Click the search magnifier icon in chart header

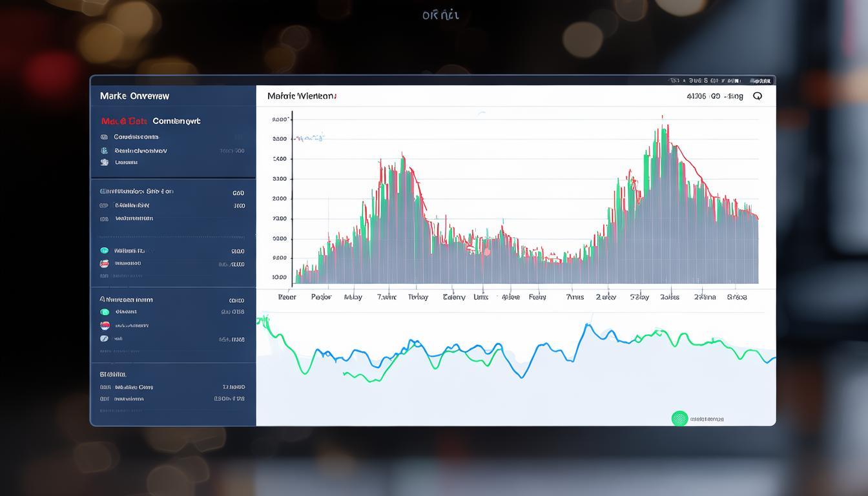758,96
